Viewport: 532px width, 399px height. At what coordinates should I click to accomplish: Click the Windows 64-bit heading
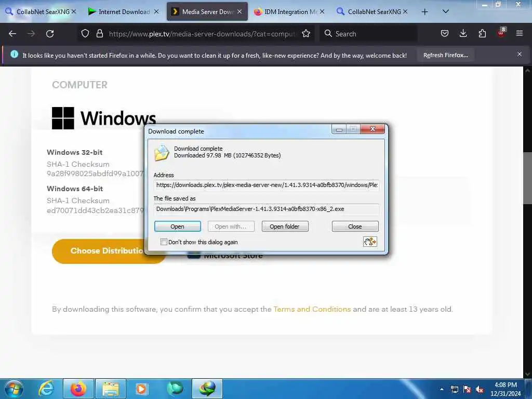(x=75, y=189)
